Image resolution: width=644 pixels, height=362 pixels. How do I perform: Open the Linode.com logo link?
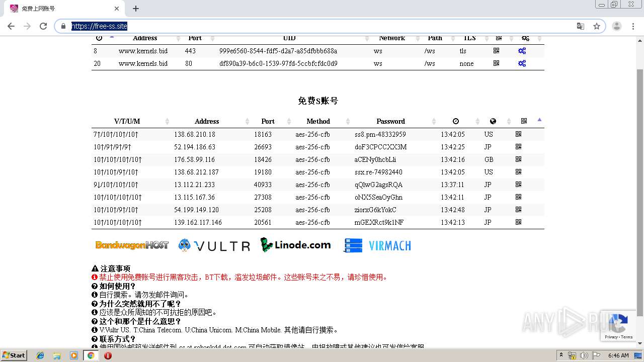(x=296, y=245)
